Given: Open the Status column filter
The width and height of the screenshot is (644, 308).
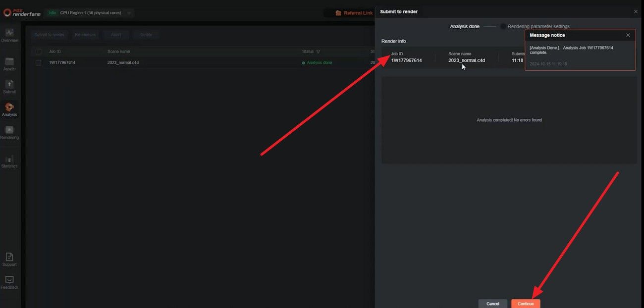Looking at the screenshot, I should pos(318,51).
